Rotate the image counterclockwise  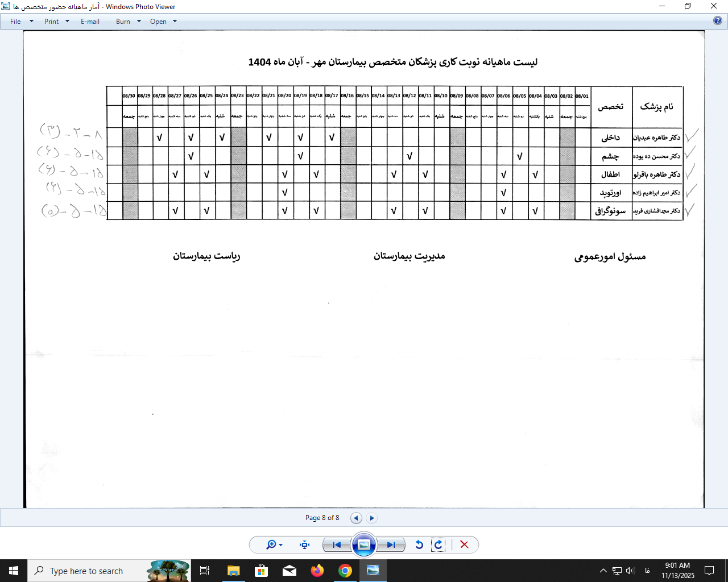419,544
